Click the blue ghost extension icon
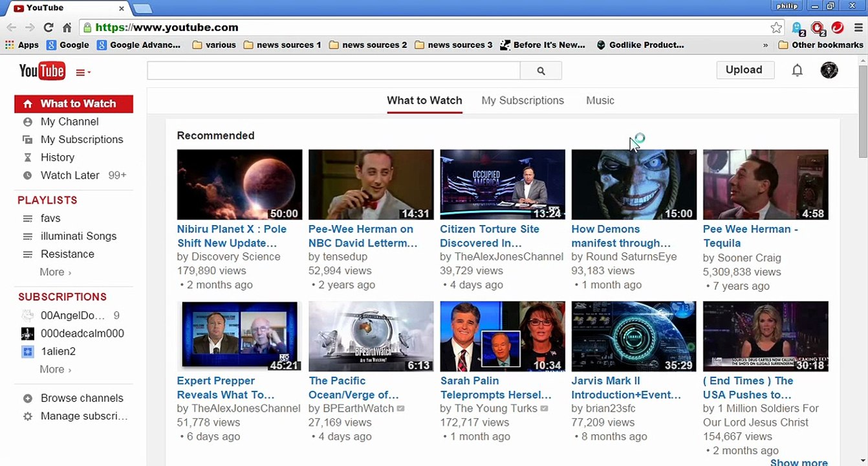This screenshot has height=466, width=868. point(798,27)
